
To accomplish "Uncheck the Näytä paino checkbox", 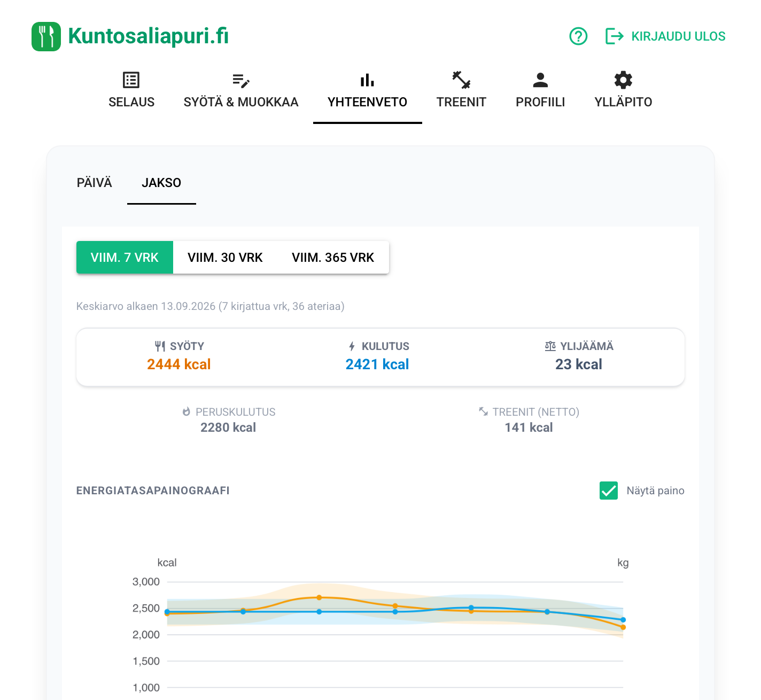I will pyautogui.click(x=609, y=491).
